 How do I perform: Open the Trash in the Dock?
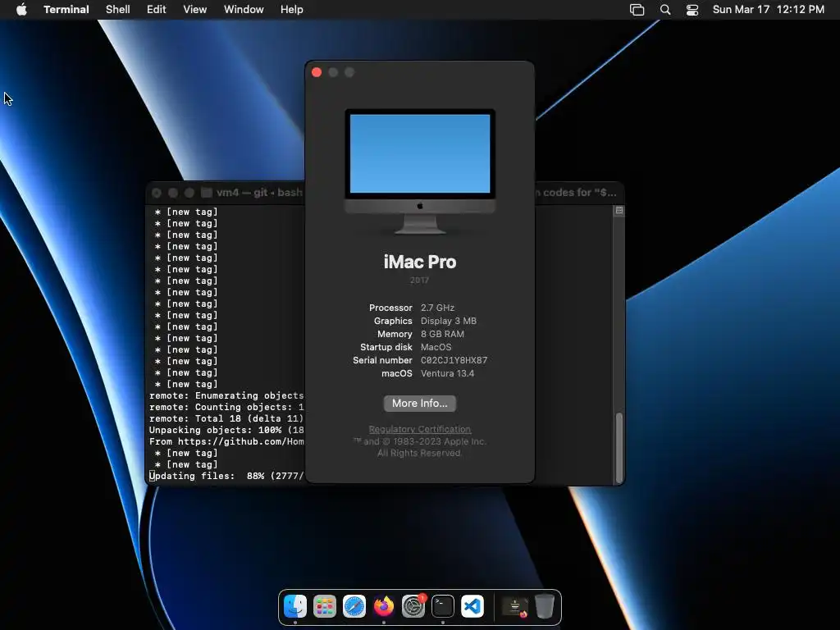pyautogui.click(x=545, y=606)
